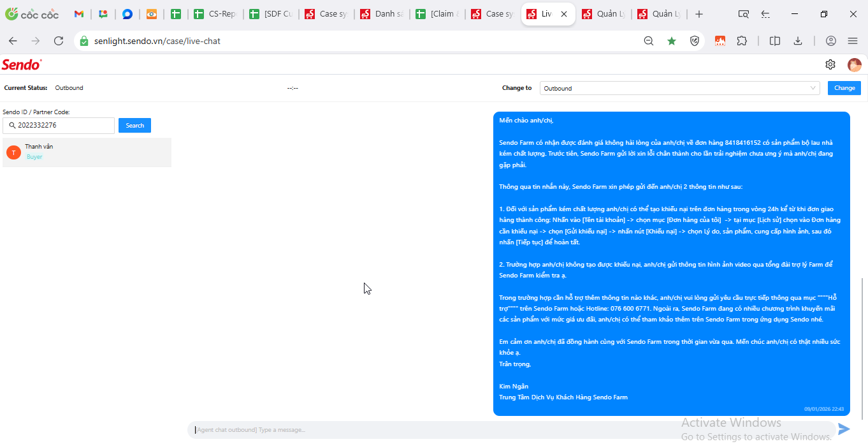Click the Sendo ID search field
Viewport: 868px width, 444px height.
(59, 126)
